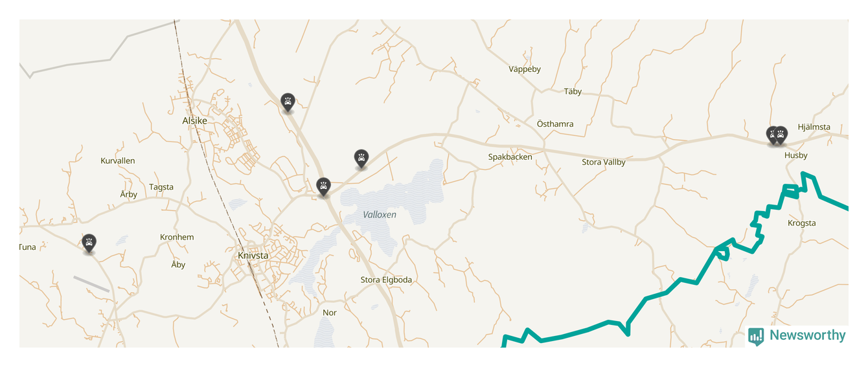The height and width of the screenshot is (367, 868).
Task: Click the Newsworthy chart logo icon
Action: tap(756, 336)
